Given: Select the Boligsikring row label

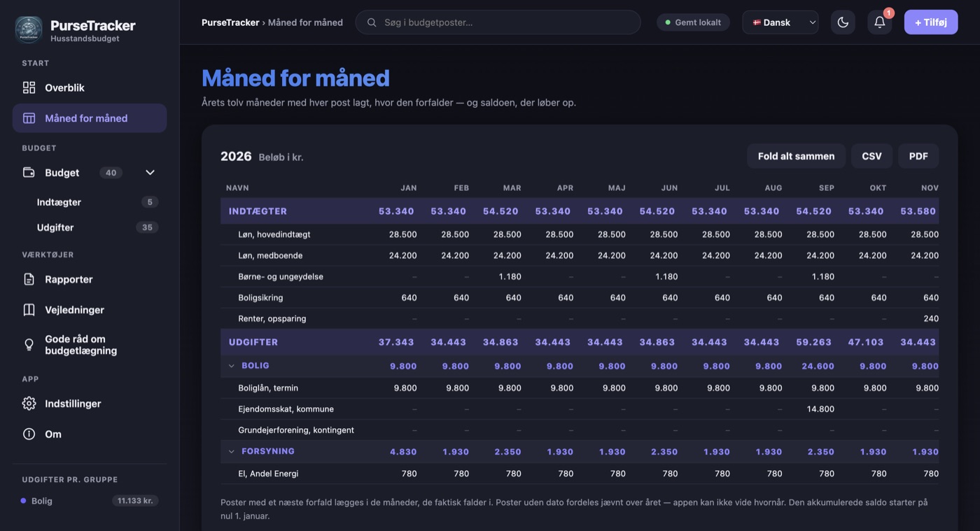Looking at the screenshot, I should (260, 297).
